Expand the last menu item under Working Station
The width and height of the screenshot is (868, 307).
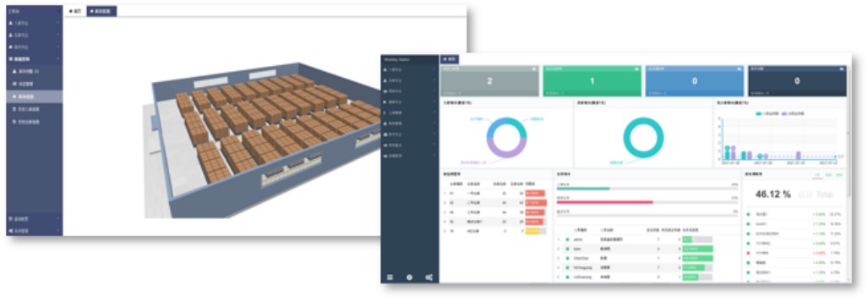[410, 156]
